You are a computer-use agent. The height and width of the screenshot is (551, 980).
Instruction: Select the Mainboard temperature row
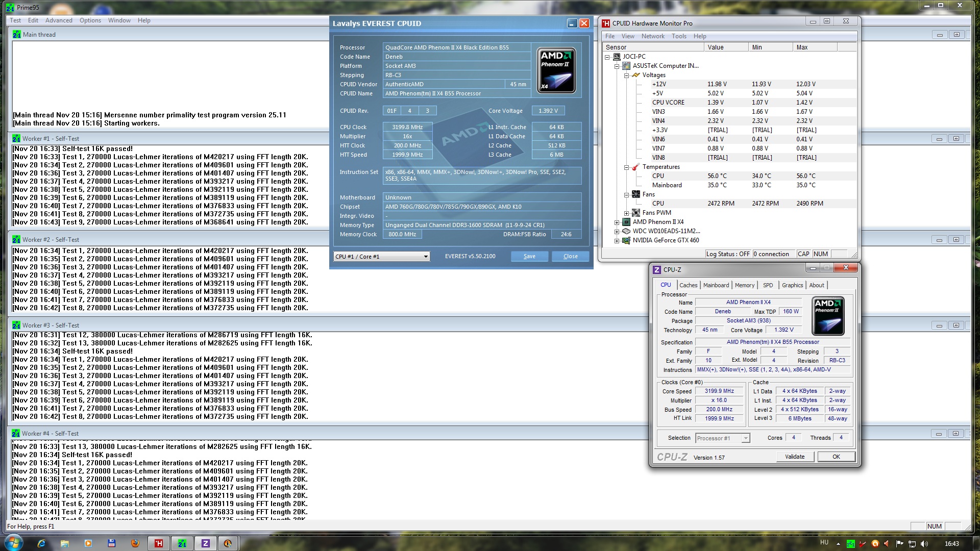(x=729, y=185)
